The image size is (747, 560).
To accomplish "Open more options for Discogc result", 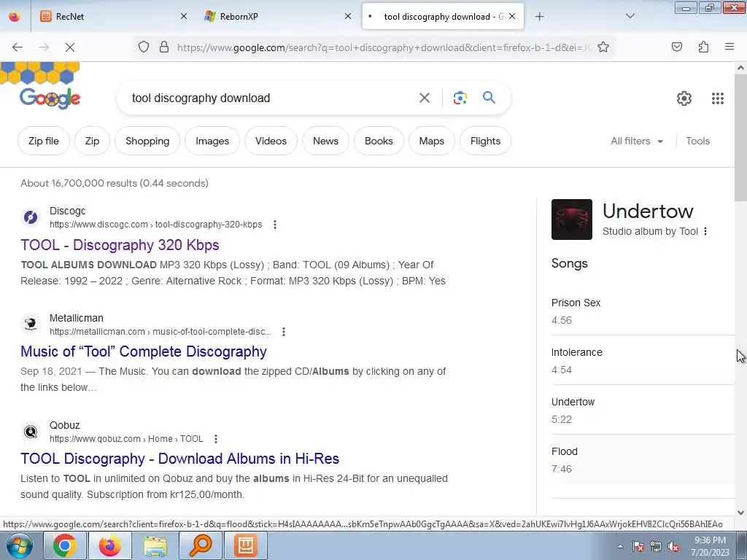I will [x=275, y=225].
